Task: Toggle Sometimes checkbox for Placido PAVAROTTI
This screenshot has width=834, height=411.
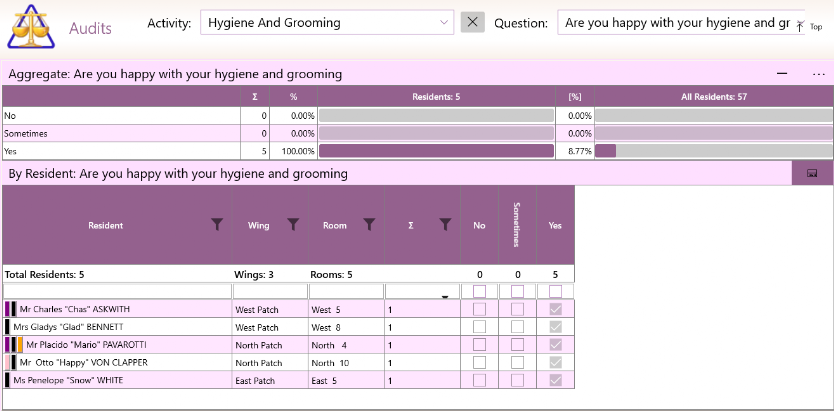Action: point(518,345)
